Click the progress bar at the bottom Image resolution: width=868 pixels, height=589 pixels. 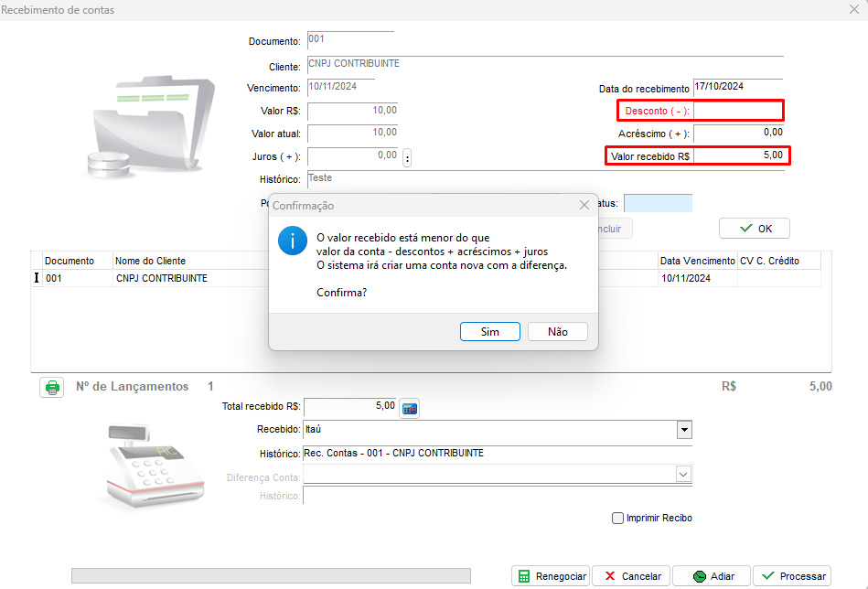pos(271,576)
